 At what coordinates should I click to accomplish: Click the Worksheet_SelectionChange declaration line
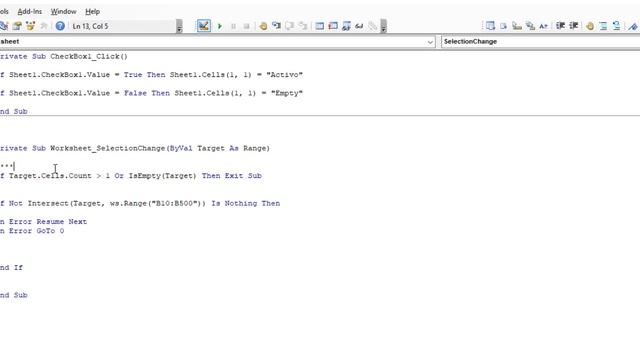point(135,148)
